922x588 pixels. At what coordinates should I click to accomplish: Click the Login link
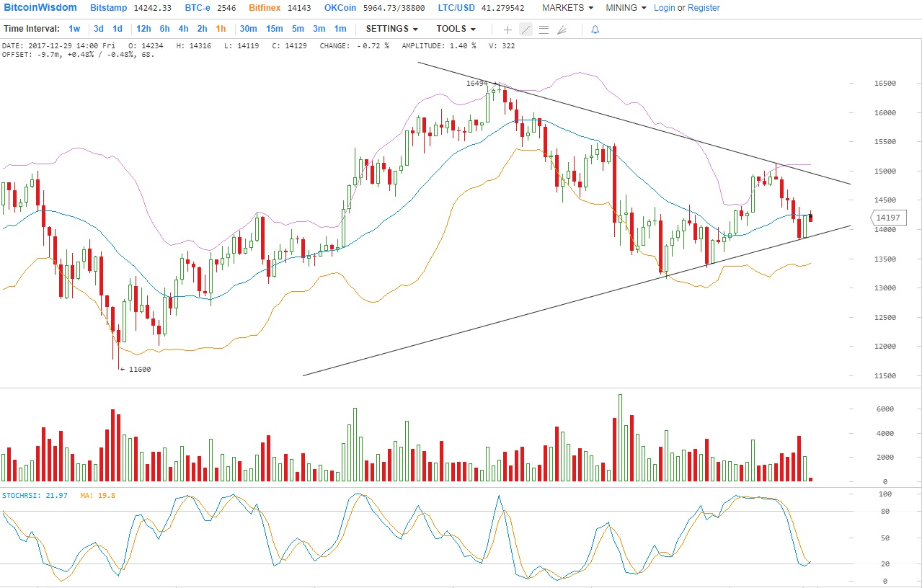[664, 8]
